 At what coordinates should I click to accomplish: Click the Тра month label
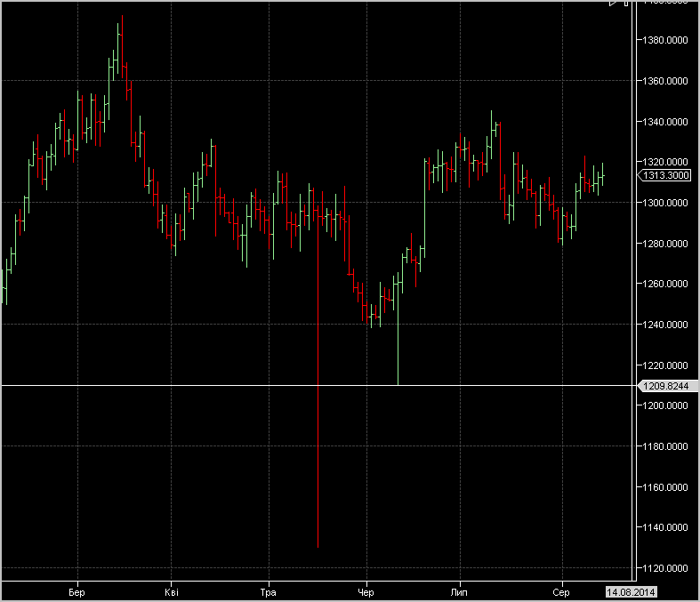pyautogui.click(x=269, y=592)
